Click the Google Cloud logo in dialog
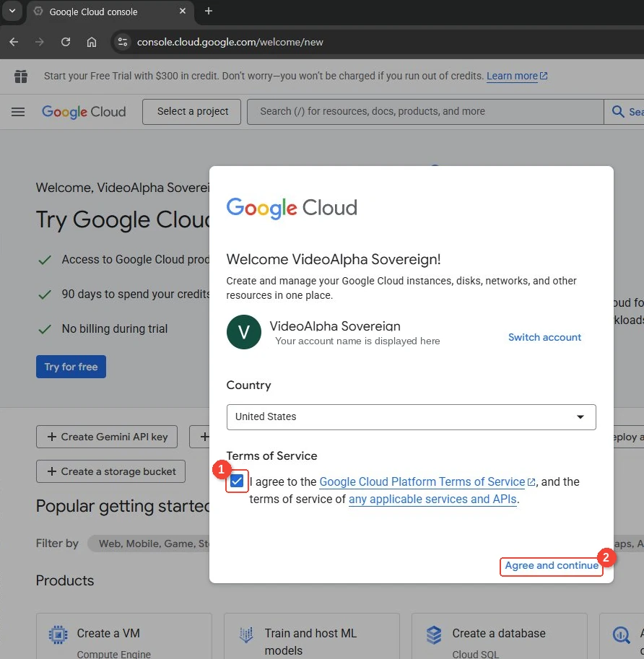 point(292,209)
